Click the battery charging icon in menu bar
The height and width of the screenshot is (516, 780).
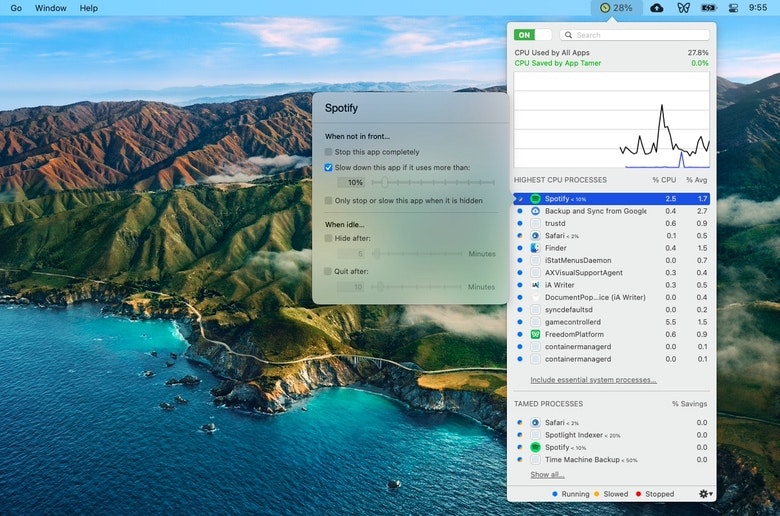click(x=708, y=8)
